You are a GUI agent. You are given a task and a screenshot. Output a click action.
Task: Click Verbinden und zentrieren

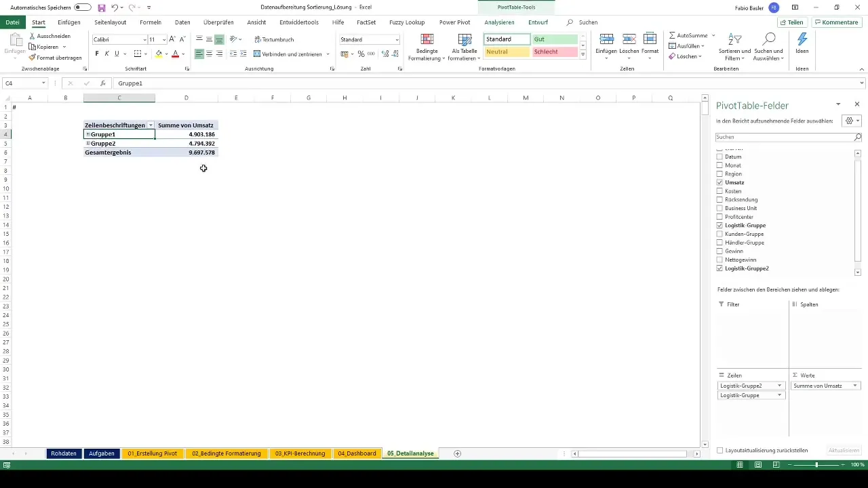click(288, 54)
